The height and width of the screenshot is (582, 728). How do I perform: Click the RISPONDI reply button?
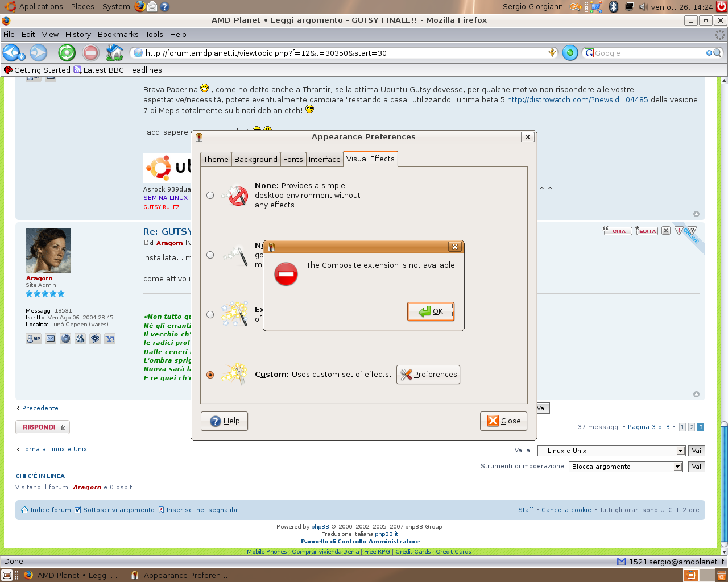(x=43, y=427)
